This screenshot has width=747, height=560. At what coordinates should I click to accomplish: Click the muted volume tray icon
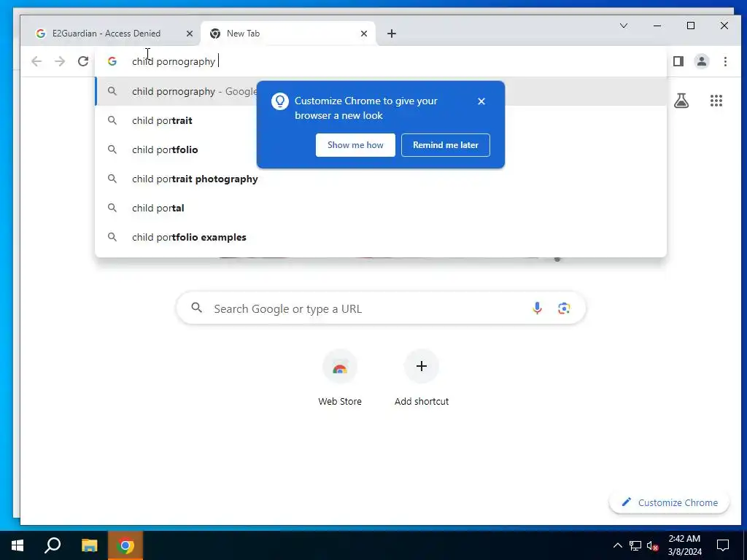point(652,545)
